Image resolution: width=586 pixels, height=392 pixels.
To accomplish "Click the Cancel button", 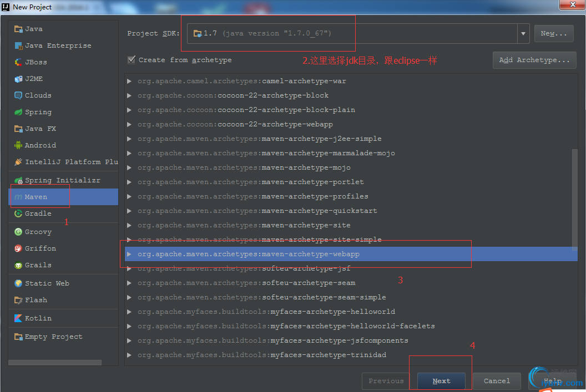I will pos(497,381).
